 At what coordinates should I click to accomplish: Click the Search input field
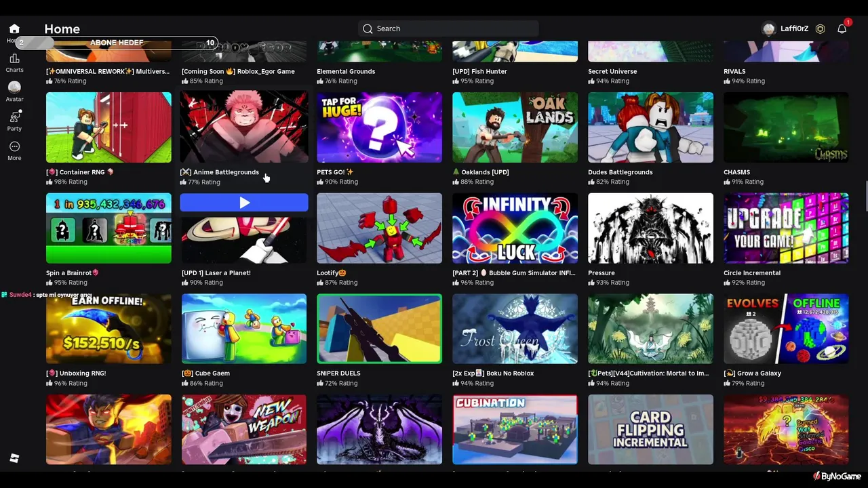448,28
